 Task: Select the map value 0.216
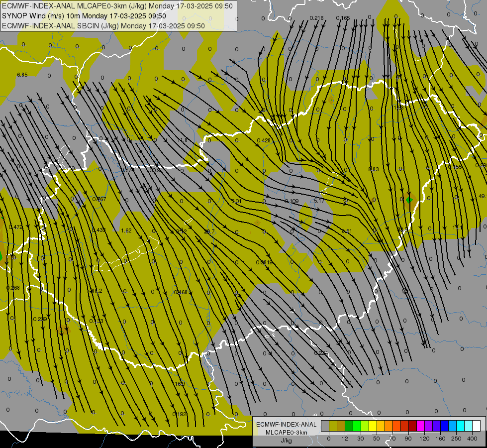316,18
